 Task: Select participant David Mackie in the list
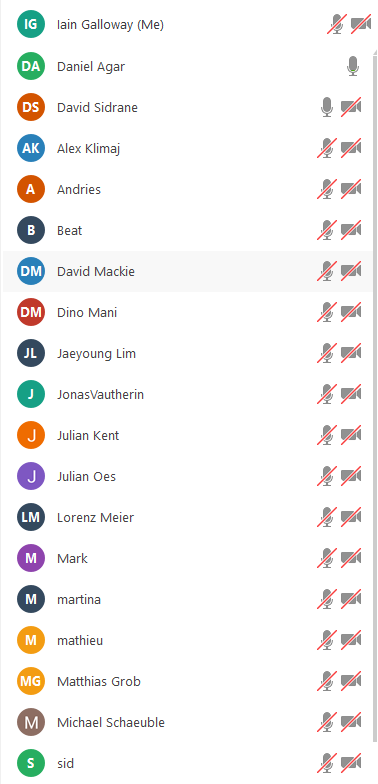click(188, 272)
